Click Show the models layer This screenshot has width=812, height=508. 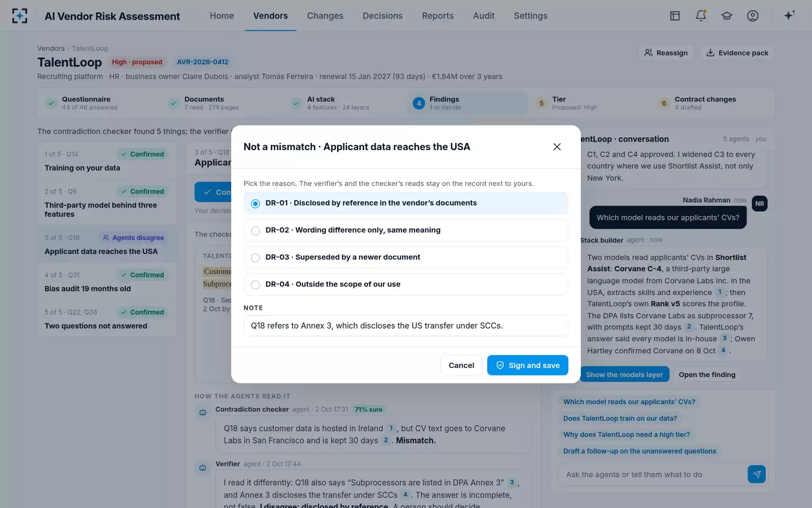pos(624,375)
